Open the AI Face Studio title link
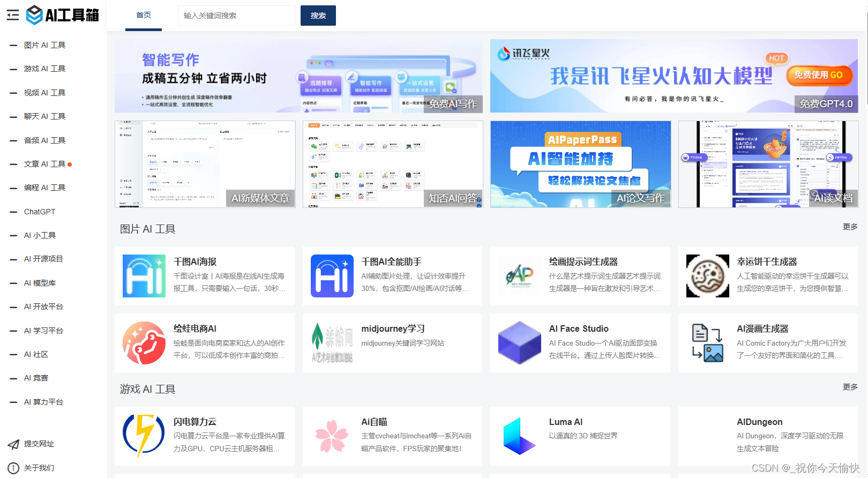The width and height of the screenshot is (868, 478). tap(579, 328)
